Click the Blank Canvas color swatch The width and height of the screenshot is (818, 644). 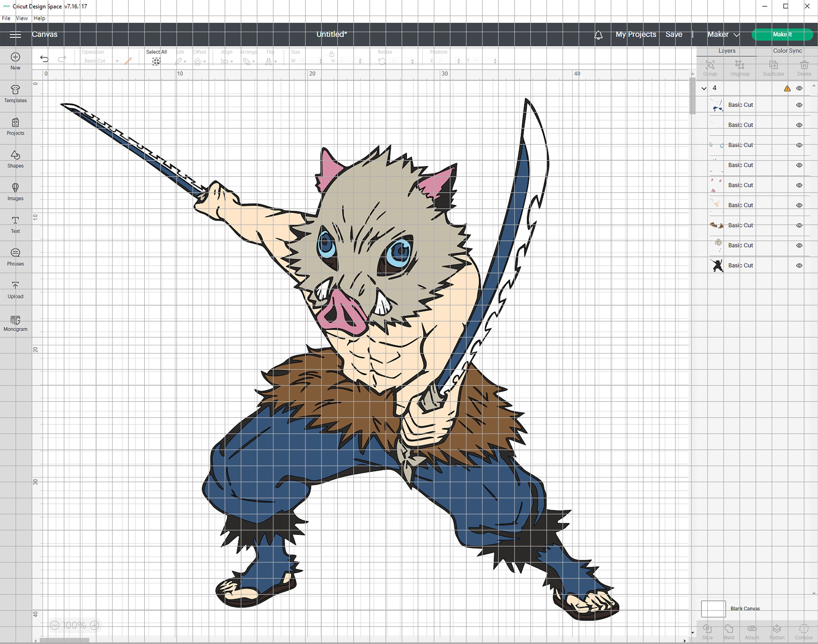(x=713, y=609)
